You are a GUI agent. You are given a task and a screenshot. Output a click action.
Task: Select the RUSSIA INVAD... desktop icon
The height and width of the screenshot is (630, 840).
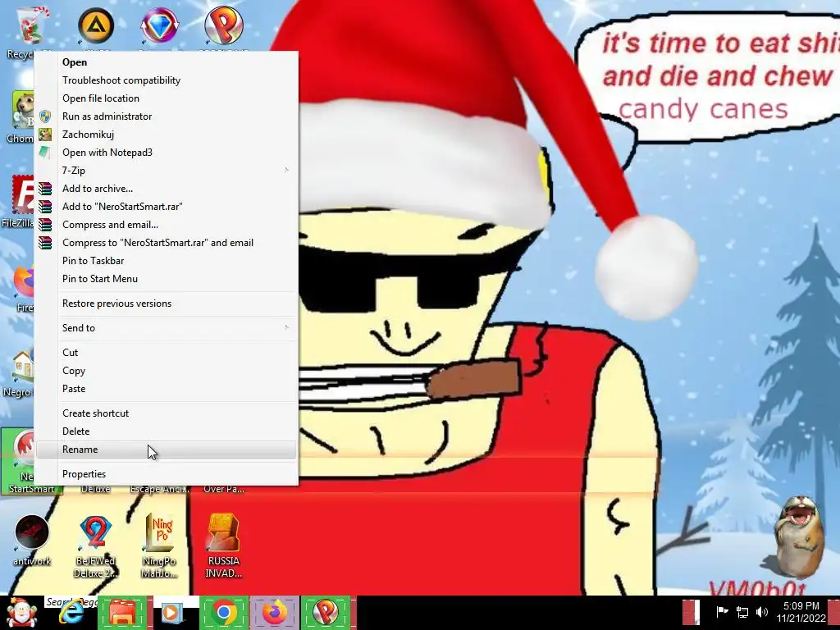coord(223,546)
